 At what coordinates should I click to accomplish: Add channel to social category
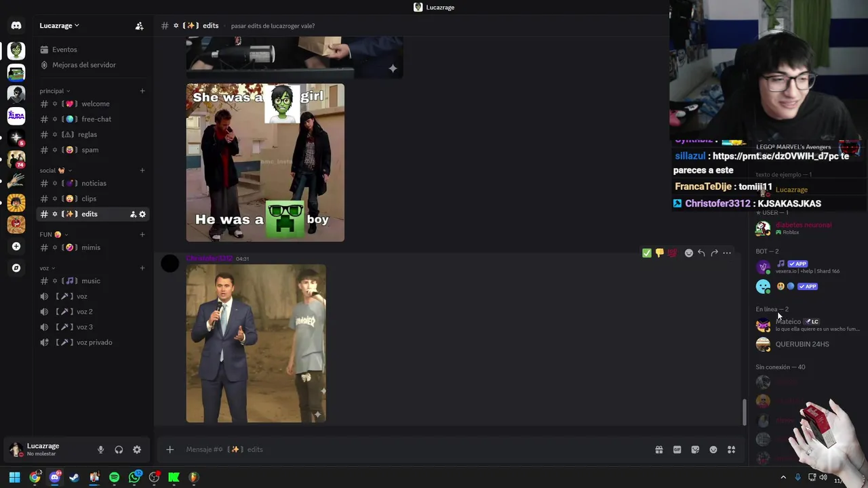point(142,170)
